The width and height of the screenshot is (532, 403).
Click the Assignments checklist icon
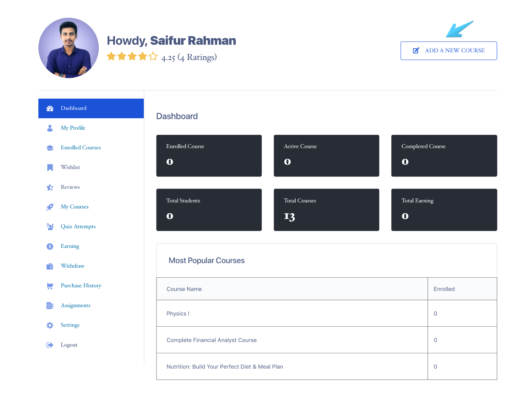[50, 305]
